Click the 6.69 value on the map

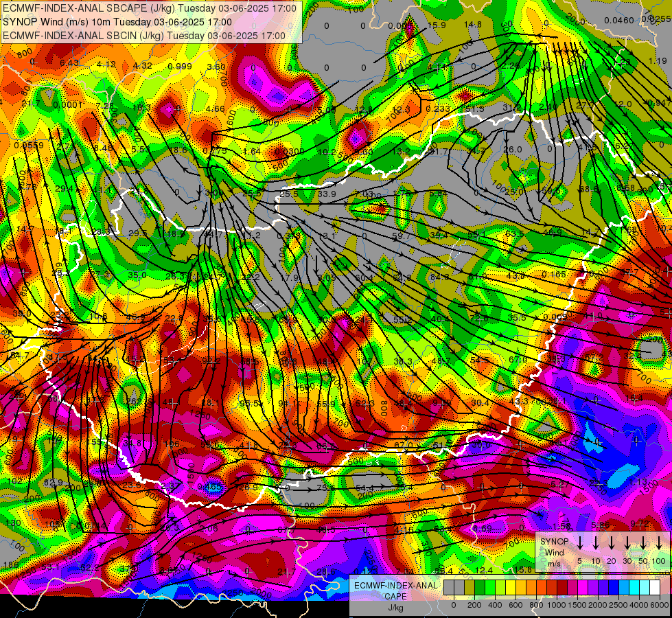click(x=482, y=528)
